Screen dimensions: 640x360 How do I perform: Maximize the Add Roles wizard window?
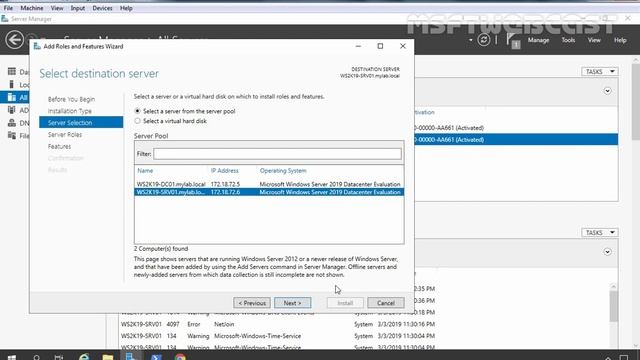click(x=380, y=46)
